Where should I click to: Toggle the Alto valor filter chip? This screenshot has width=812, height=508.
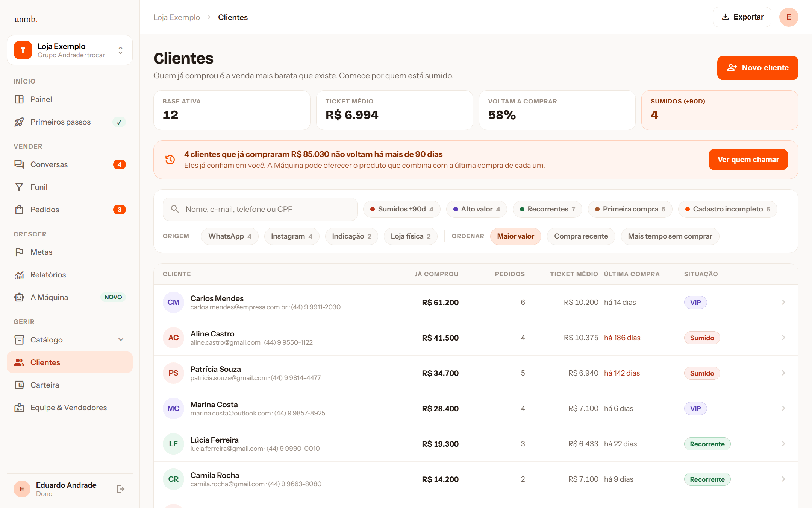coord(477,209)
